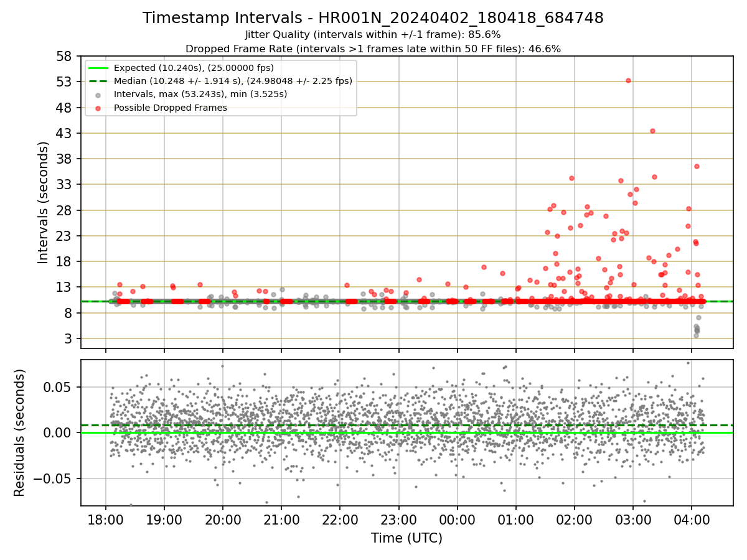Click the 20:00 x-axis tick label
This screenshot has width=747, height=560.
[x=222, y=519]
